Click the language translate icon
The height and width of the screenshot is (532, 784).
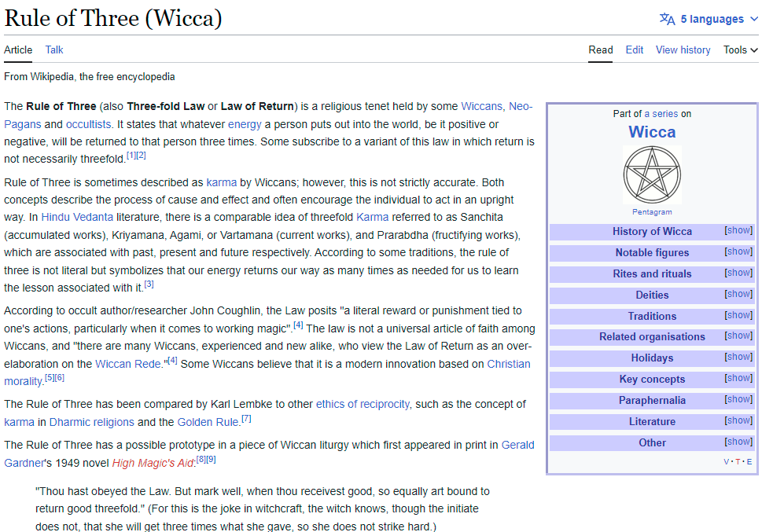(667, 19)
